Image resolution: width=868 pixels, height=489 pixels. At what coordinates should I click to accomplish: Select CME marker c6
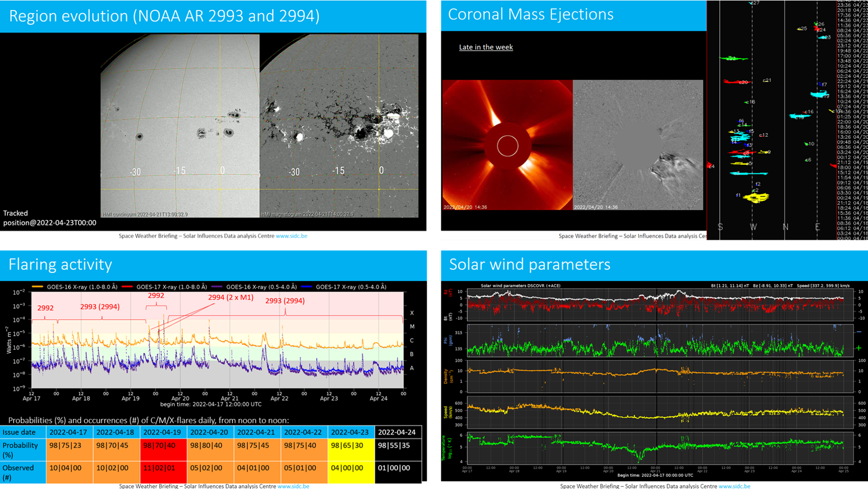tap(808, 160)
